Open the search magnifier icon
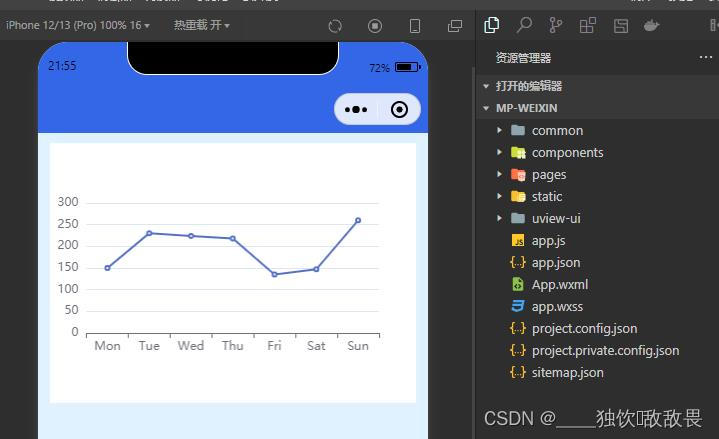The image size is (719, 439). (x=524, y=25)
